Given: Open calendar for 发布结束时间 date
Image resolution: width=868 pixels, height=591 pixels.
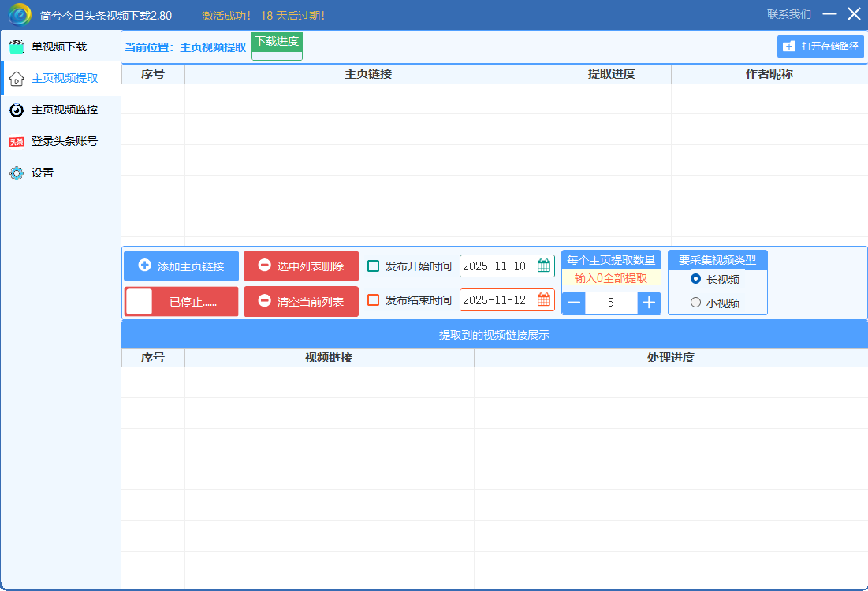Looking at the screenshot, I should click(x=544, y=300).
